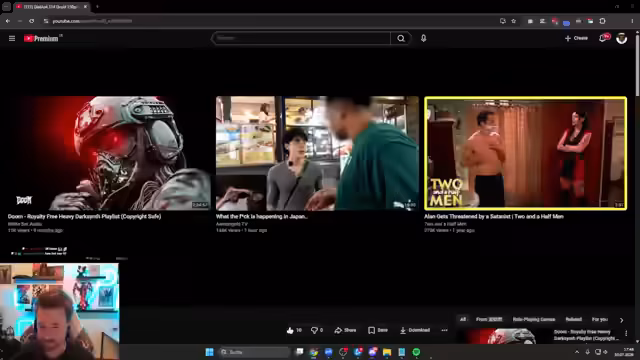This screenshot has height=360, width=640.
Task: Open the Two and a Half Men channel name
Action: pos(445,224)
